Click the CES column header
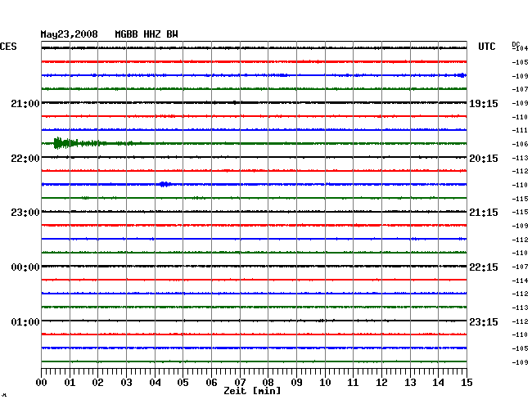Viewport: 532px width, 404px height. coord(8,47)
